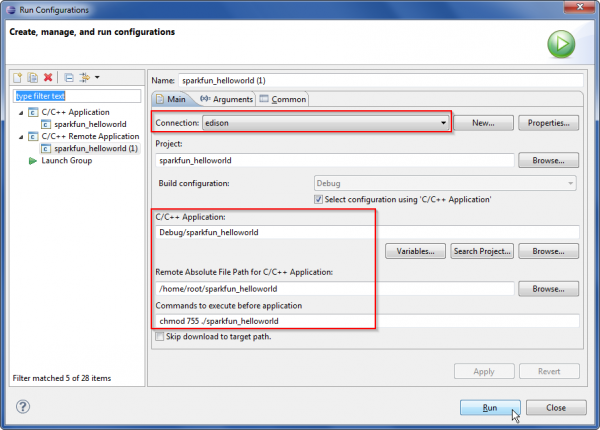Click the Run button
600x430 pixels.
click(490, 408)
